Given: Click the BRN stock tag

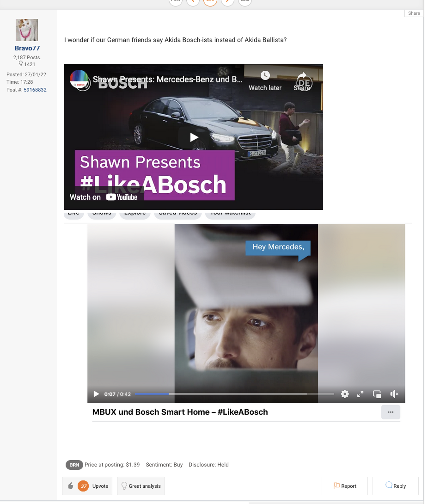Looking at the screenshot, I should (74, 465).
